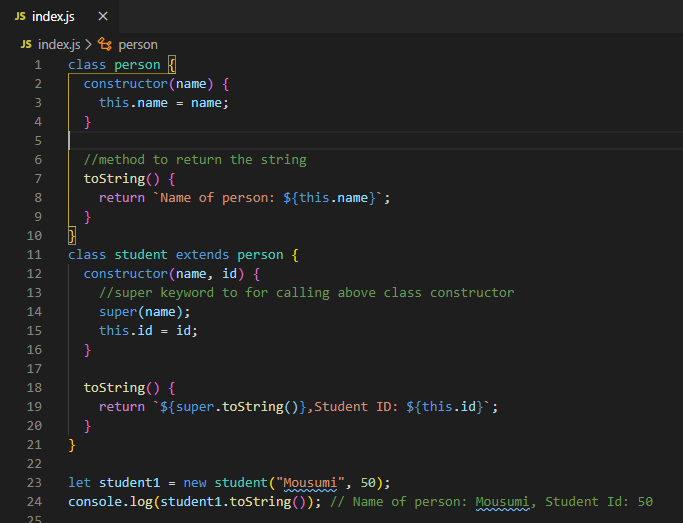Click 'constructor(name, id)' on line 12
683x523 pixels.
[x=164, y=274]
